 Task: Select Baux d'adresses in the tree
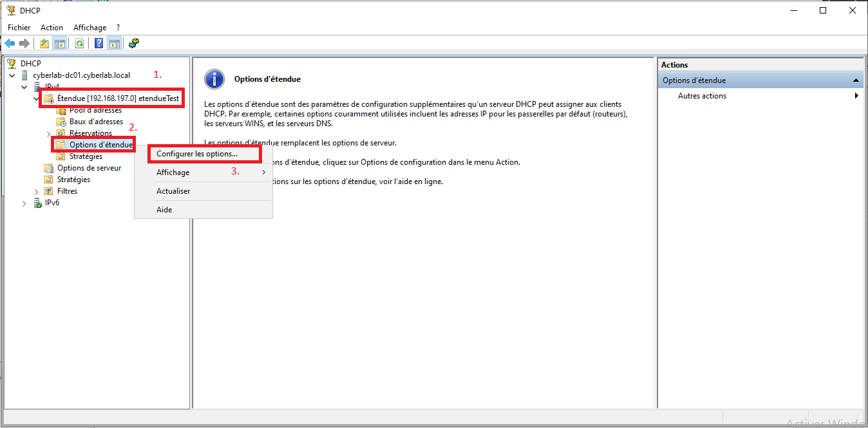[95, 122]
